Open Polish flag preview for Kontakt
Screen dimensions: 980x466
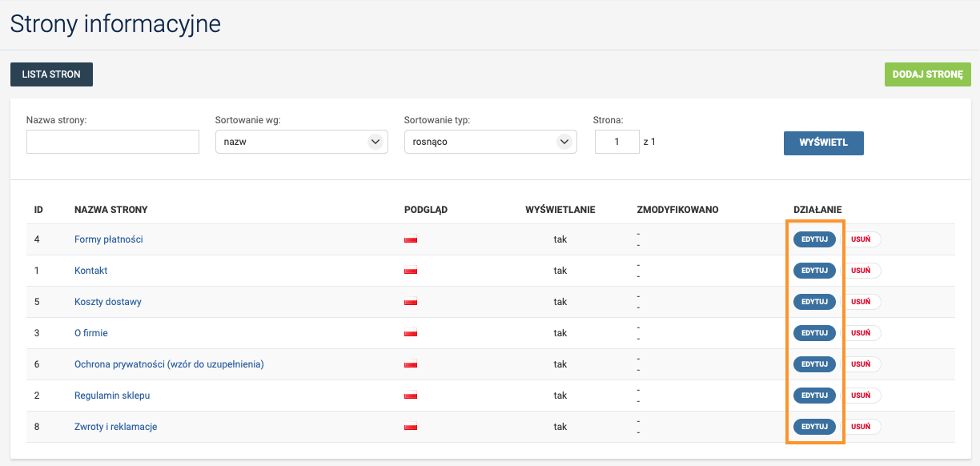[412, 271]
